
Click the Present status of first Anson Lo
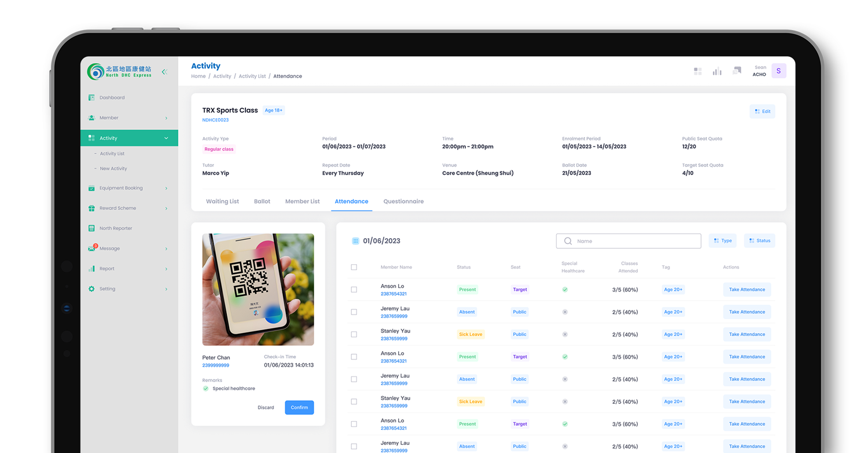(x=467, y=290)
